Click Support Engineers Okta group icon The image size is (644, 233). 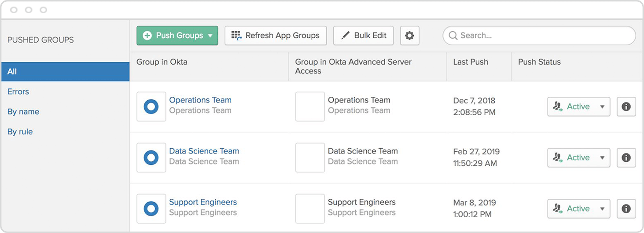point(151,209)
